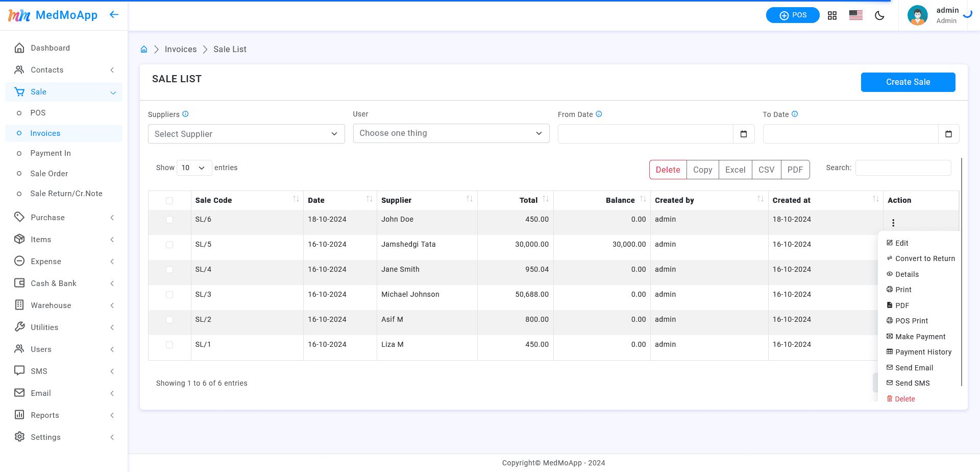Choose Convert to Return from action menu
The height and width of the screenshot is (472, 980).
(920, 258)
